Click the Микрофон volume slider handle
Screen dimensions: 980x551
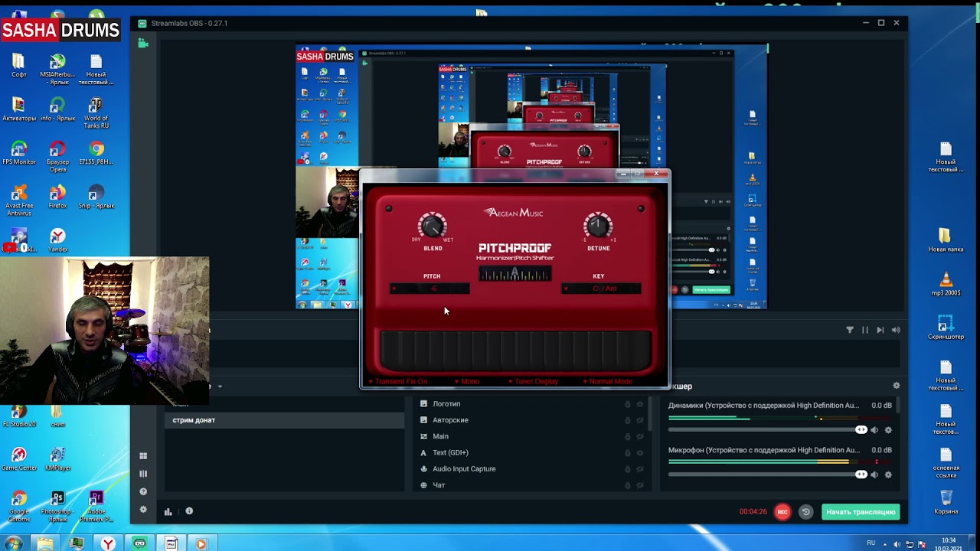tap(861, 474)
